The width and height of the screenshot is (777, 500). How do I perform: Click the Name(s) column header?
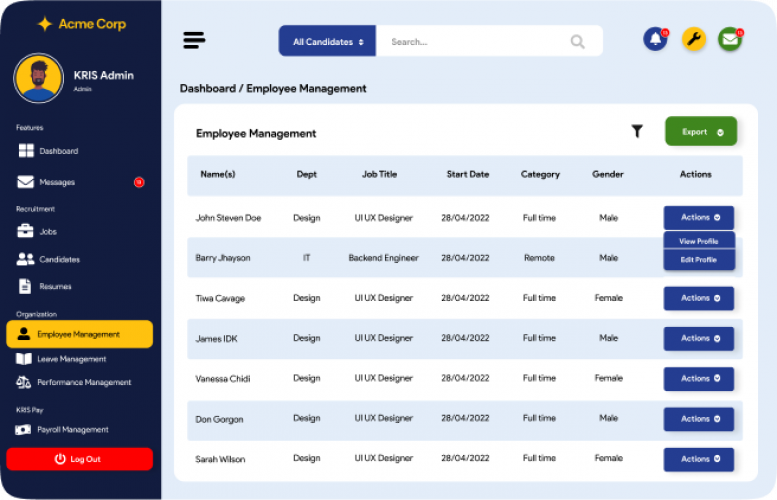(x=218, y=174)
